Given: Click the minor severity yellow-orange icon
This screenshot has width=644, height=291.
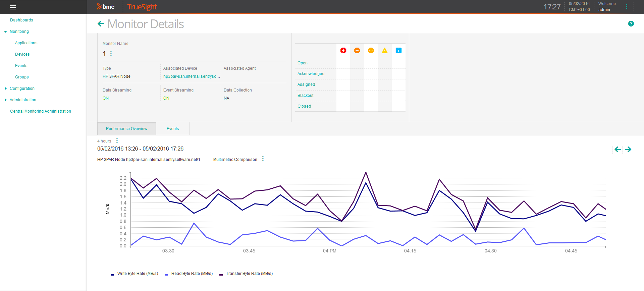Looking at the screenshot, I should (371, 50).
